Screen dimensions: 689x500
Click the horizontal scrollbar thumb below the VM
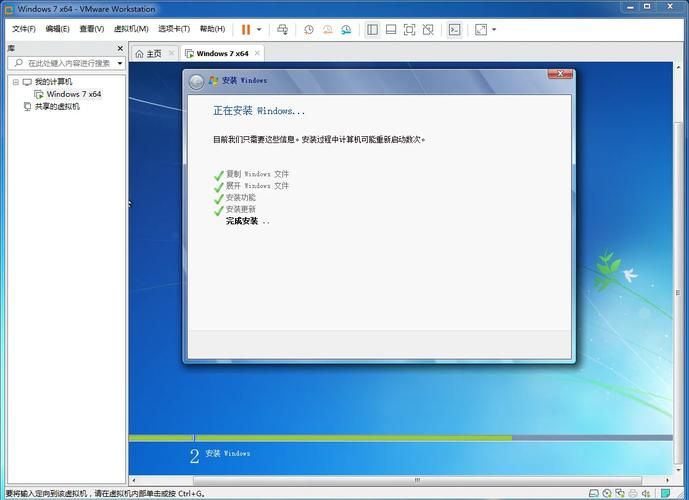[417, 480]
